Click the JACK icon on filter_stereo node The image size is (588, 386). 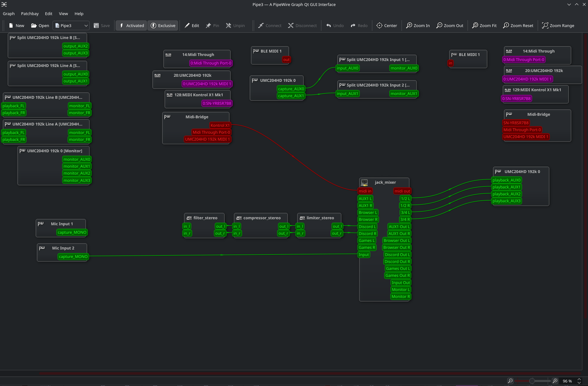189,218
